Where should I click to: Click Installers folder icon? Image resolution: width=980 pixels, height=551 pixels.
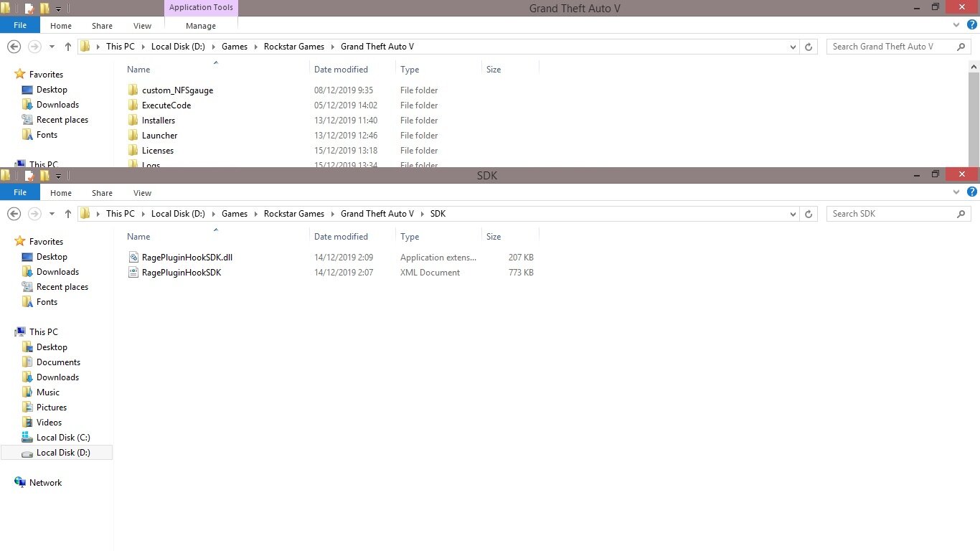click(x=133, y=121)
